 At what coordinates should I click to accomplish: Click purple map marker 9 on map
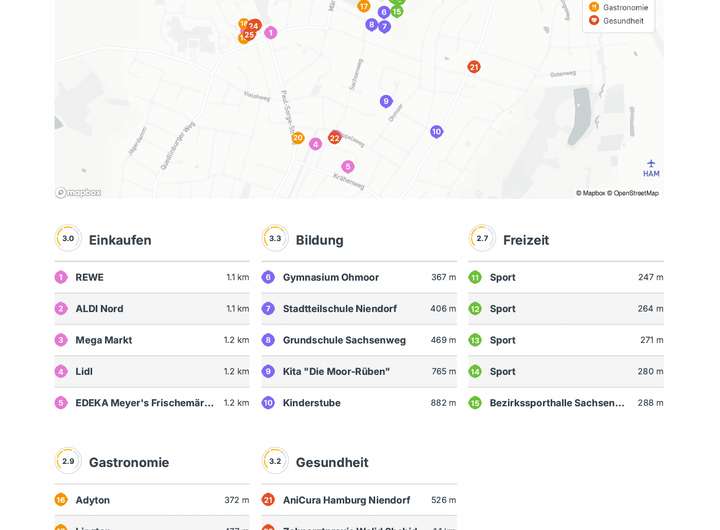pyautogui.click(x=386, y=101)
